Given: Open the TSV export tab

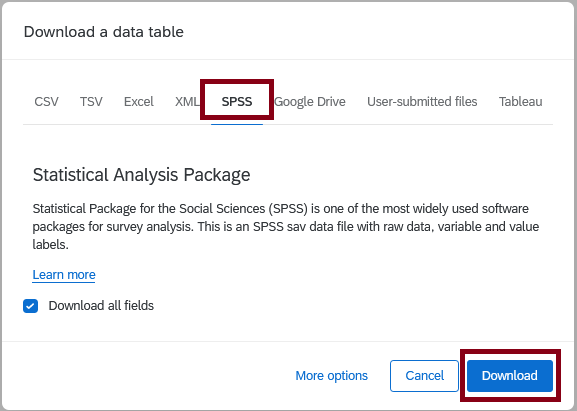Looking at the screenshot, I should pos(91,102).
